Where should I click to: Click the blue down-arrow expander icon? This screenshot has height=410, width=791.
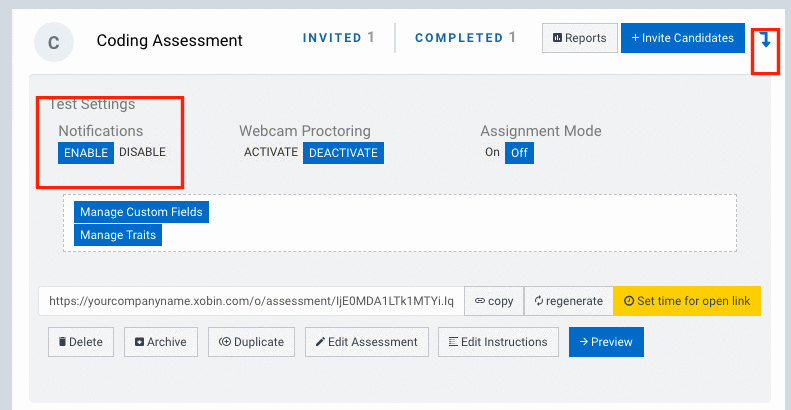click(x=765, y=40)
